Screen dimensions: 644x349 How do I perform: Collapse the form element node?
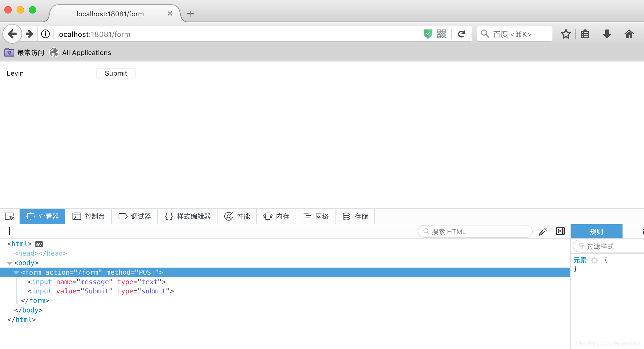click(16, 273)
